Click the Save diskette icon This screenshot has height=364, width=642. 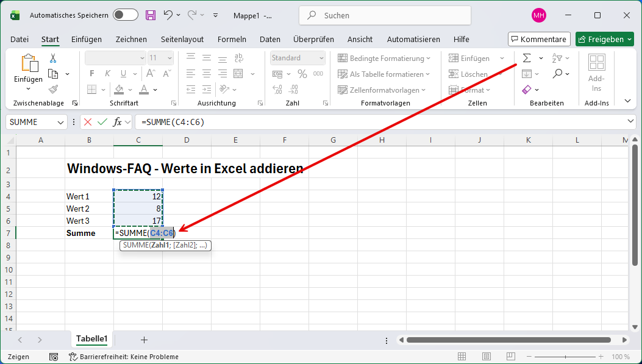pos(151,15)
